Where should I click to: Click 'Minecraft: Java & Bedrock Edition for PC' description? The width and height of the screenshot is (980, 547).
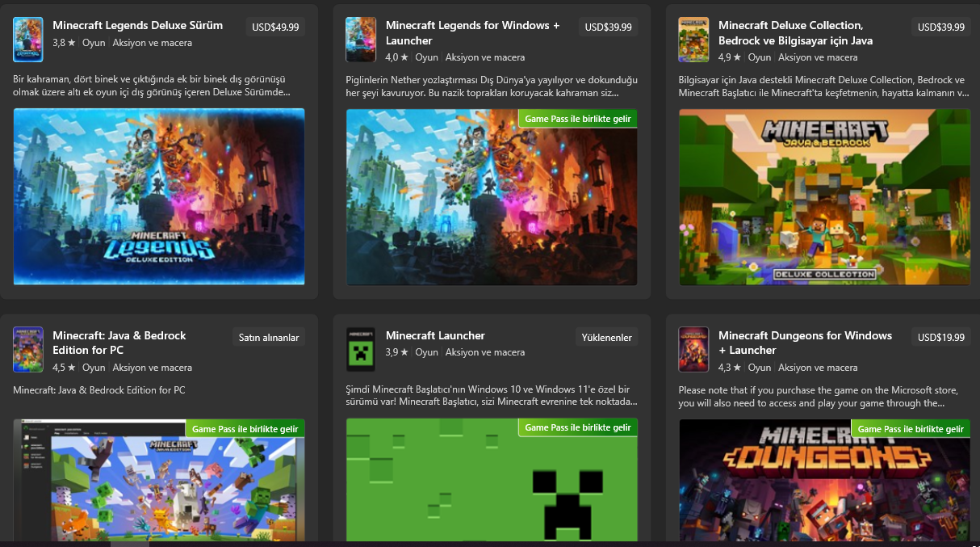click(99, 390)
